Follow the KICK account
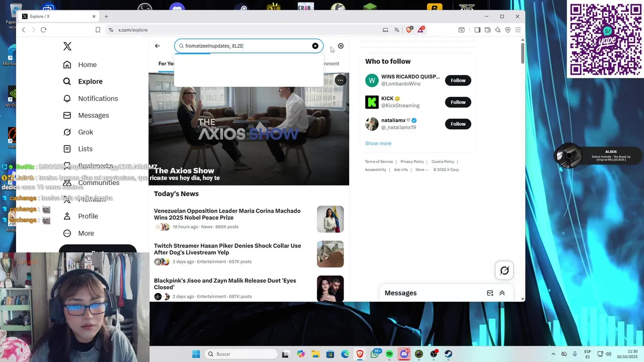The image size is (644, 362). [x=458, y=102]
